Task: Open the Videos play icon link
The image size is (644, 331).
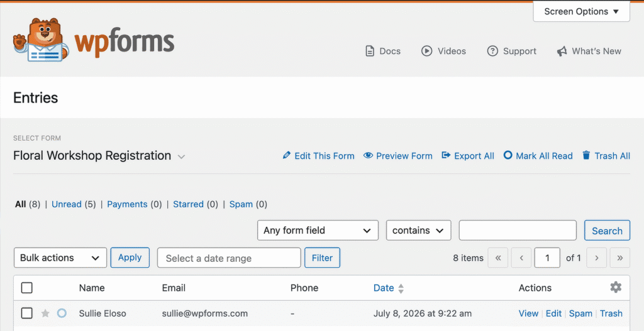Action: [x=427, y=52]
